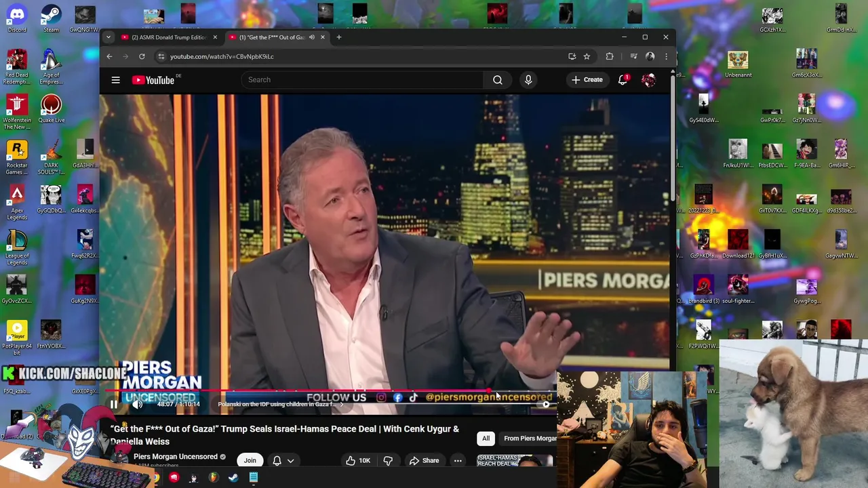
Task: Pause the video with the pause button
Action: pyautogui.click(x=114, y=404)
